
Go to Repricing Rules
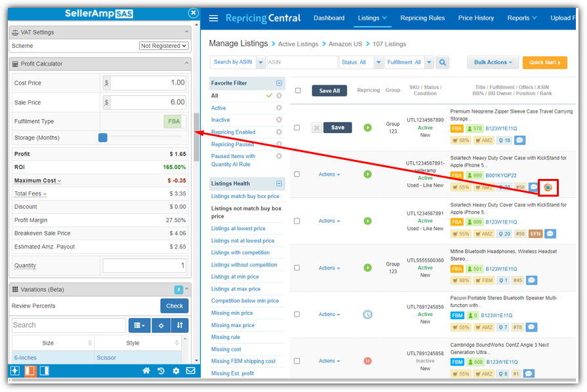click(422, 18)
